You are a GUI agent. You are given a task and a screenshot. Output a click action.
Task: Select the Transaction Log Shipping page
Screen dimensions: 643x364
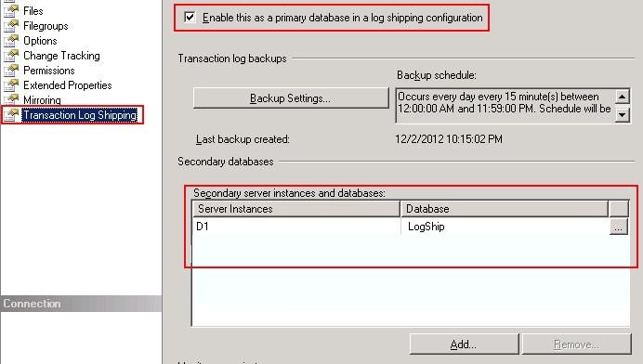(x=80, y=115)
